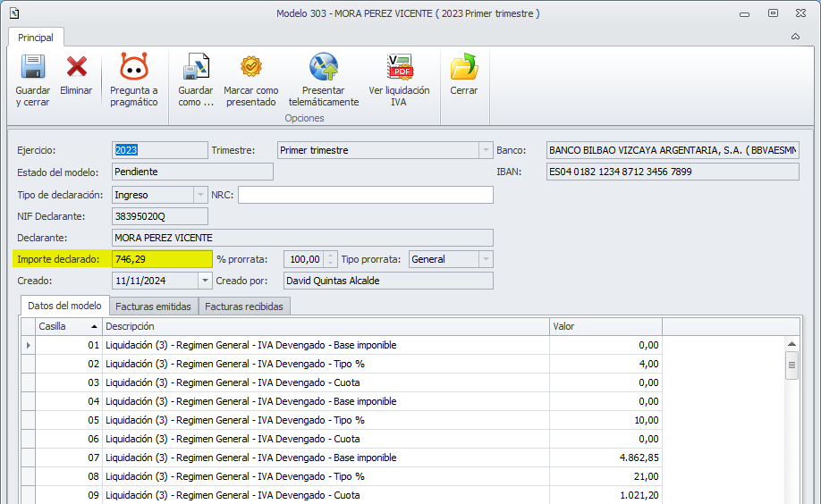
Task: Open the Creado date picker dropdown
Action: [x=205, y=281]
